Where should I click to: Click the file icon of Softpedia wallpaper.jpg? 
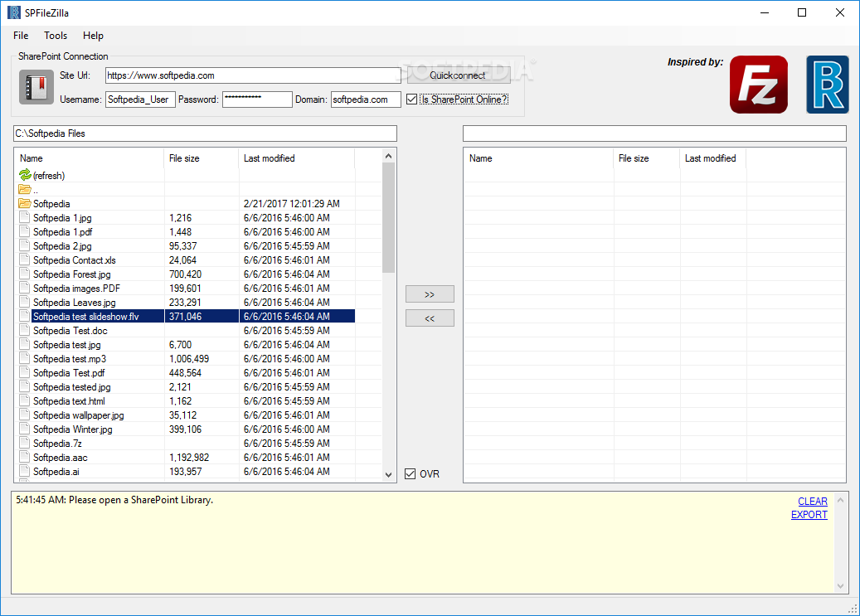(24, 415)
